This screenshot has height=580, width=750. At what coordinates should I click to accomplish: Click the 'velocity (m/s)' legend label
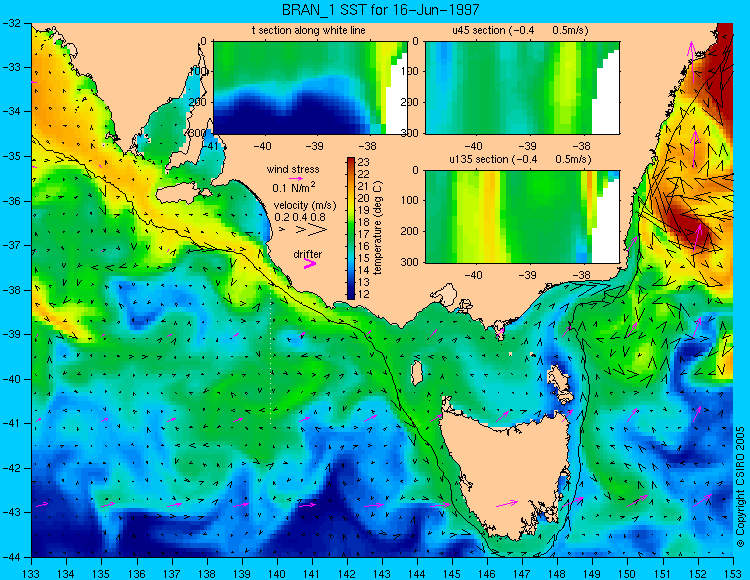pyautogui.click(x=305, y=205)
